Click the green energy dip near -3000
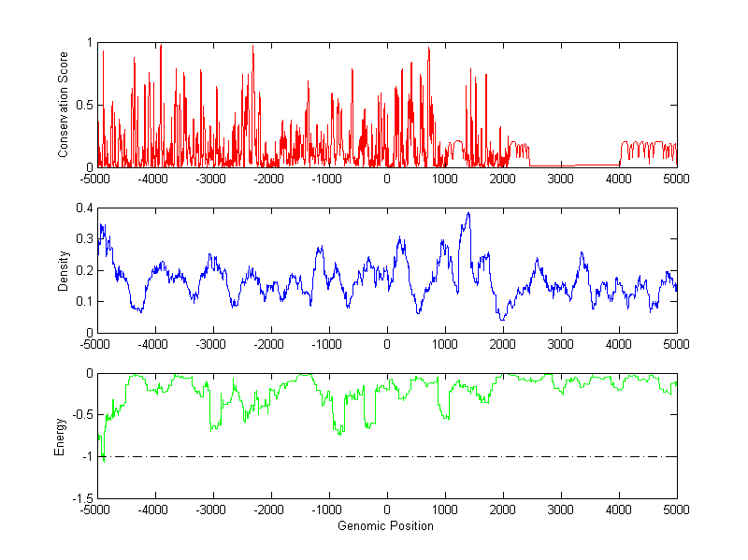 coord(214,427)
